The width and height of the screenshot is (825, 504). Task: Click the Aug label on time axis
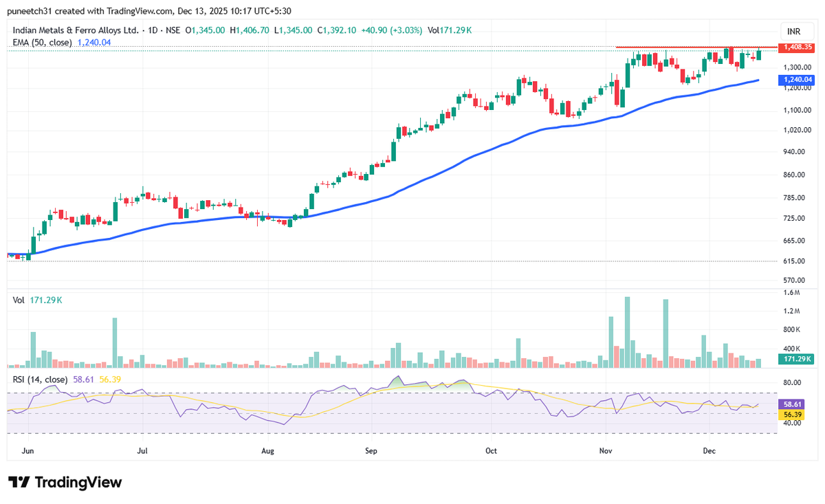pos(268,451)
